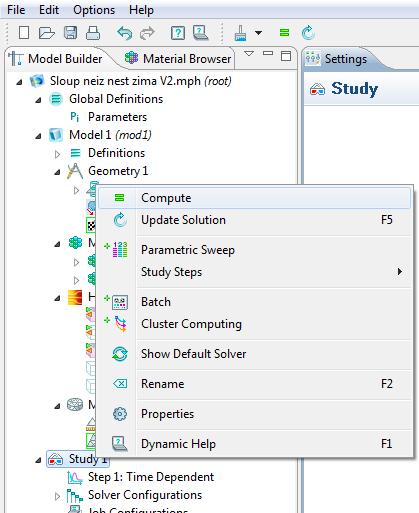Collapse the Study 1 node

38,460
